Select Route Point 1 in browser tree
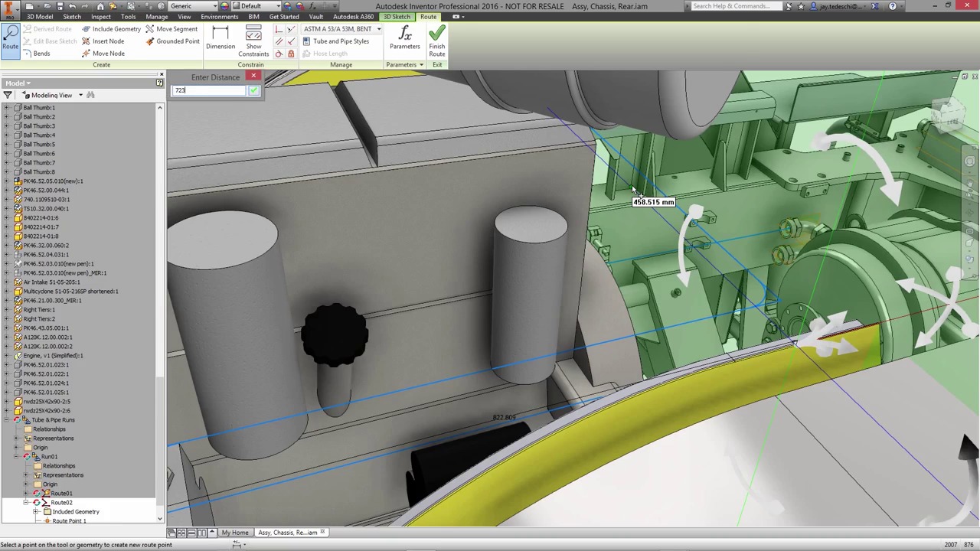The image size is (980, 551). tap(69, 521)
